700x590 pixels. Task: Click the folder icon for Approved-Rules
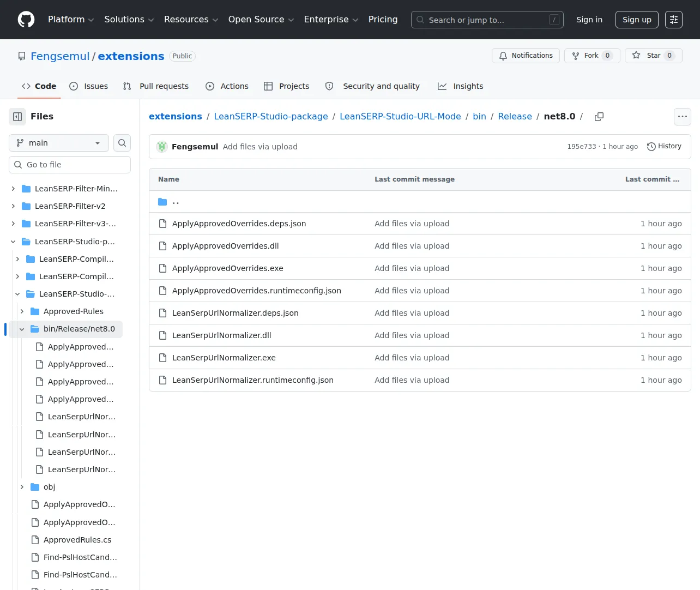coord(35,311)
